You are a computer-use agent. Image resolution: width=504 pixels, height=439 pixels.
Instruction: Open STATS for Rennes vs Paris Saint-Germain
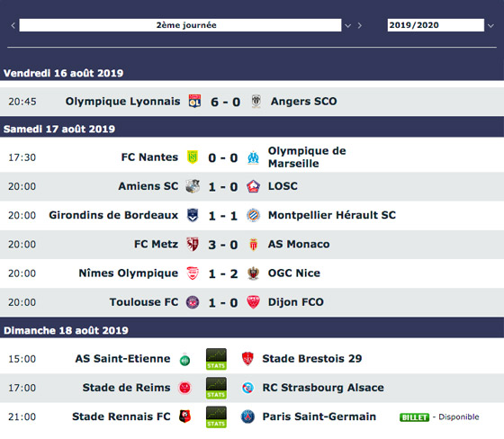[x=216, y=417]
